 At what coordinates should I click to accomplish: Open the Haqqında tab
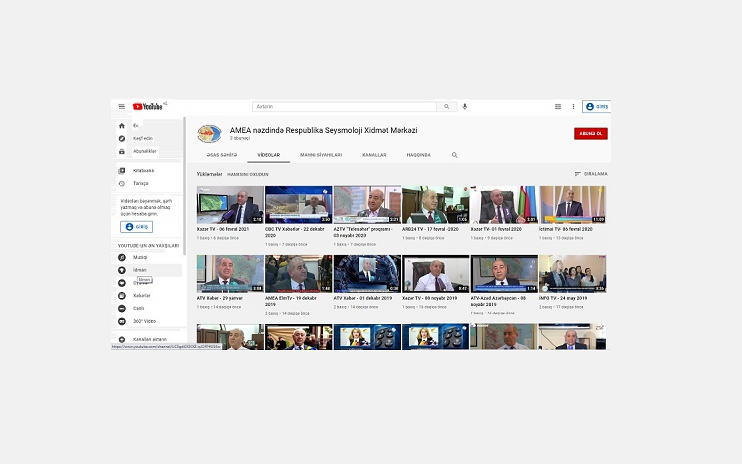[x=418, y=155]
